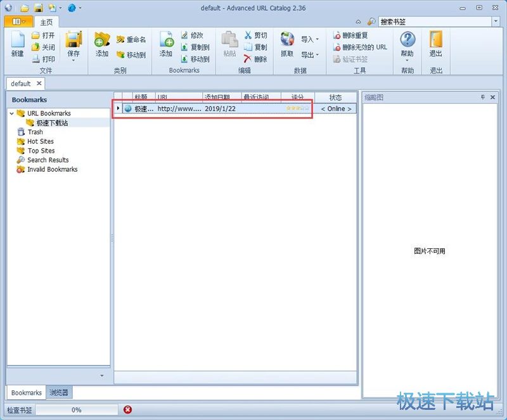Click in the 搜索书签 search field
Viewport: 507px width, 420px height.
tap(435, 22)
